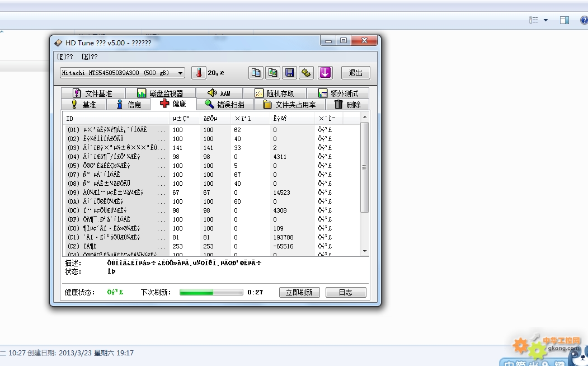Select the 健康 tab
The image size is (588, 366).
coord(173,104)
